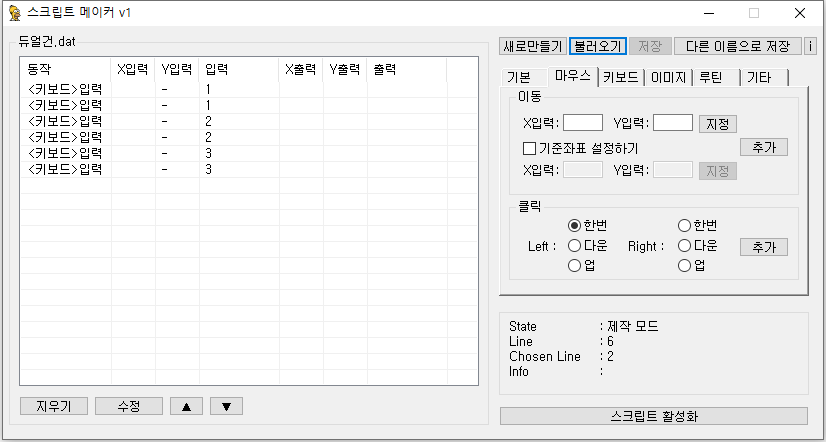The width and height of the screenshot is (826, 442).
Task: Click the X출력 column header
Action: coord(301,70)
